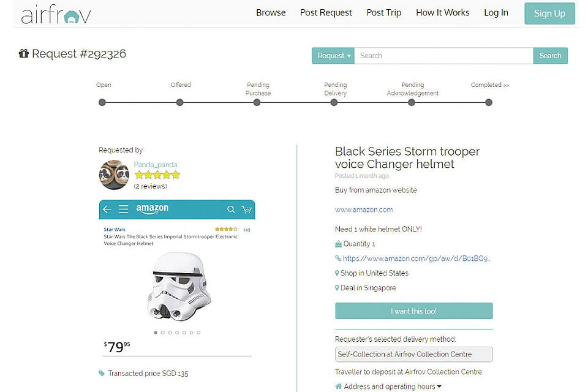The width and height of the screenshot is (588, 392).
Task: Click Panda_panda's profile avatar
Action: pyautogui.click(x=114, y=175)
